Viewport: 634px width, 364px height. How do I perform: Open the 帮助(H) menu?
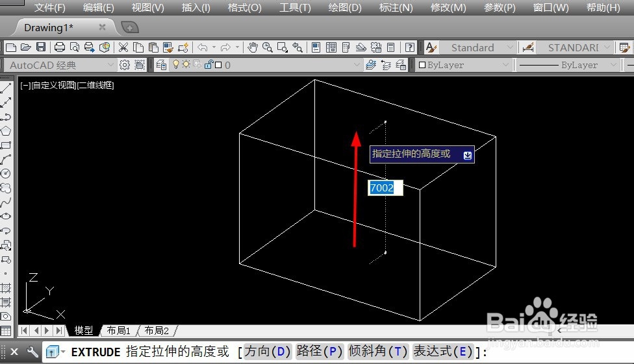603,8
